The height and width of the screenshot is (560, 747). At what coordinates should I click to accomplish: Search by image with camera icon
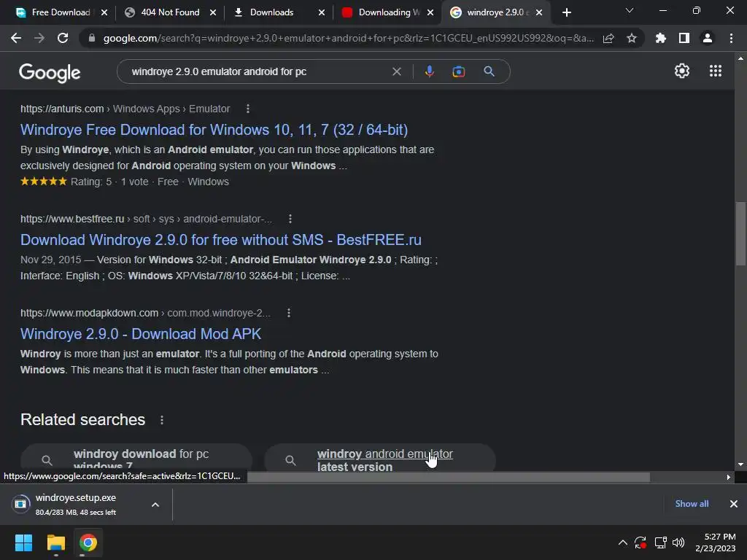(458, 71)
